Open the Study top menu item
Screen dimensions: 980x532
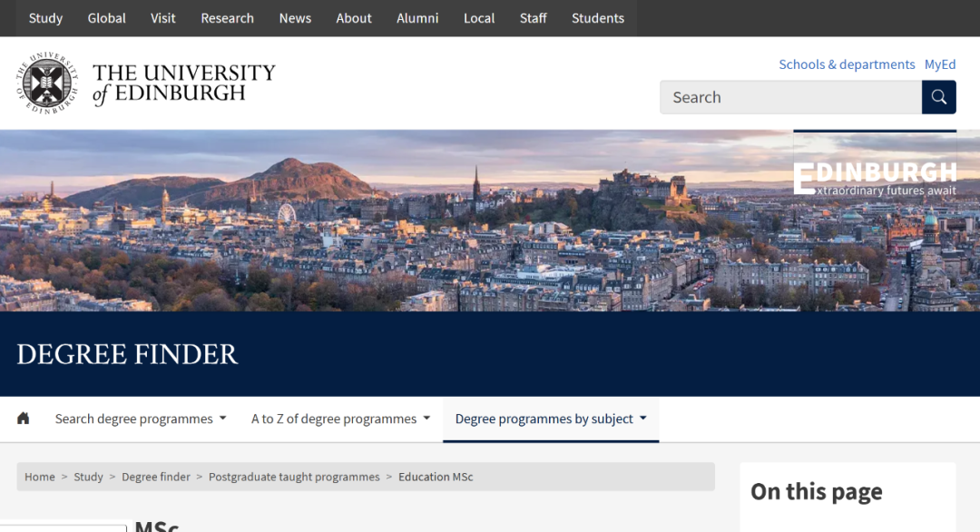tap(45, 18)
